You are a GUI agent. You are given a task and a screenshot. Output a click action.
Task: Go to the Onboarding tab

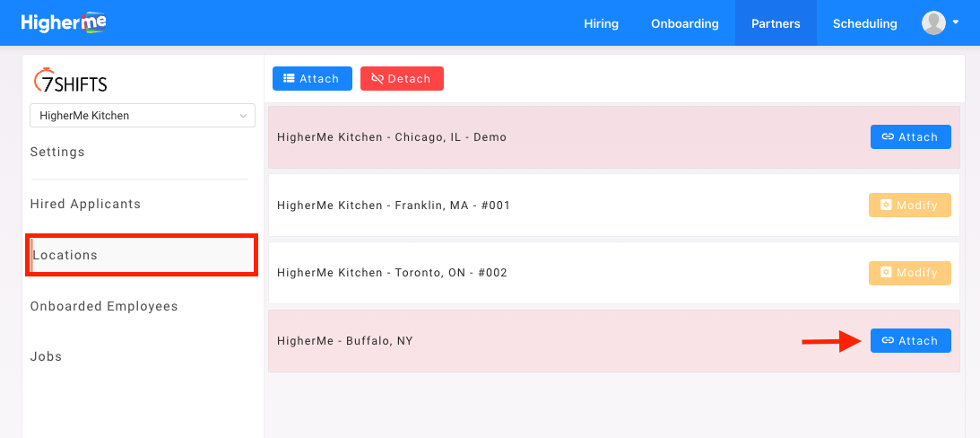[685, 24]
